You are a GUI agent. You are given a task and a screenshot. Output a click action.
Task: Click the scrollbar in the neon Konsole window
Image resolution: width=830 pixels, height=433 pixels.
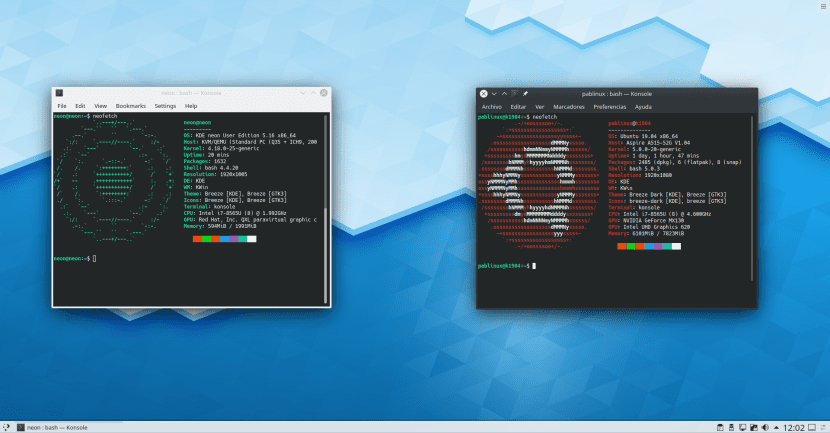pyautogui.click(x=327, y=200)
